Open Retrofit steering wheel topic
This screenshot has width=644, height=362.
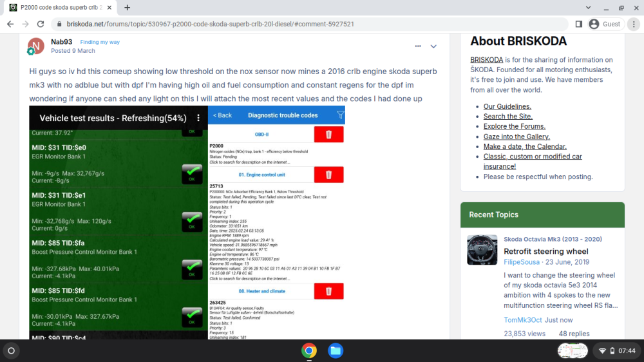(546, 251)
